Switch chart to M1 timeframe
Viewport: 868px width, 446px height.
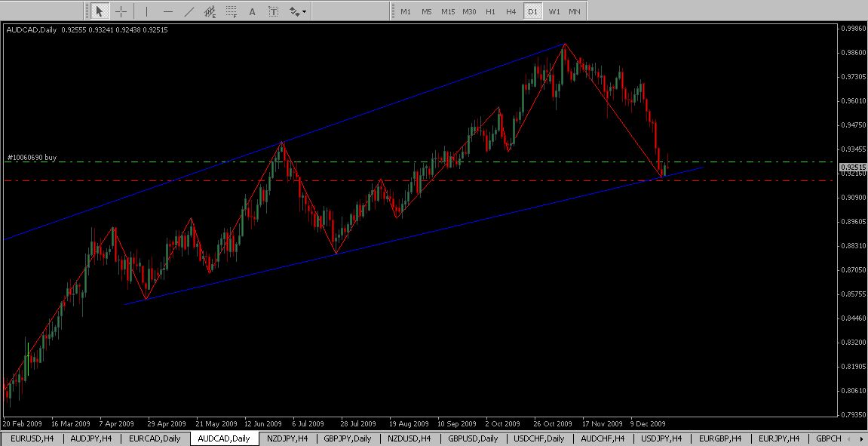pyautogui.click(x=406, y=11)
